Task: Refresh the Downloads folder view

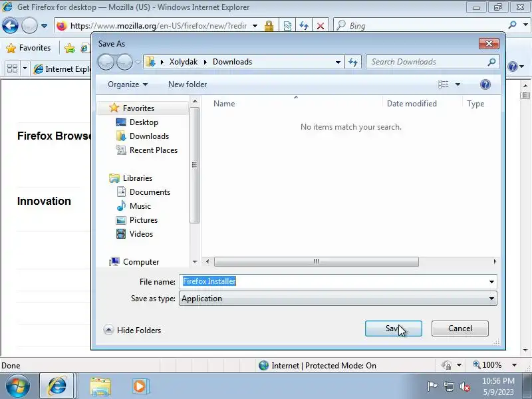Action: 353,62
